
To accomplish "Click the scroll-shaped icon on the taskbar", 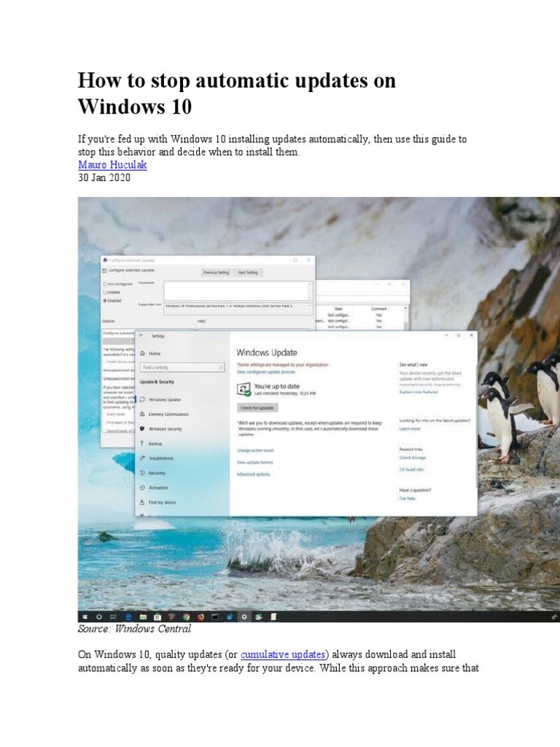I will pyautogui.click(x=273, y=616).
